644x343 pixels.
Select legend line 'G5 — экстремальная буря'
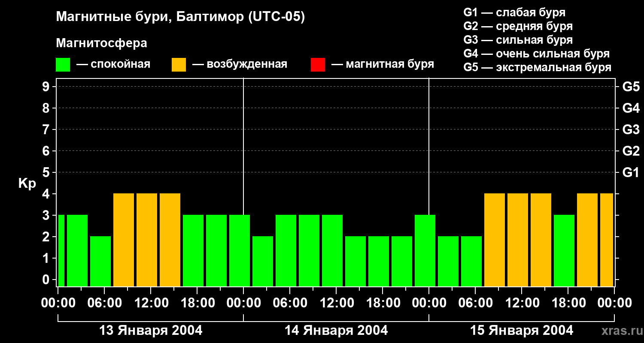(x=537, y=67)
